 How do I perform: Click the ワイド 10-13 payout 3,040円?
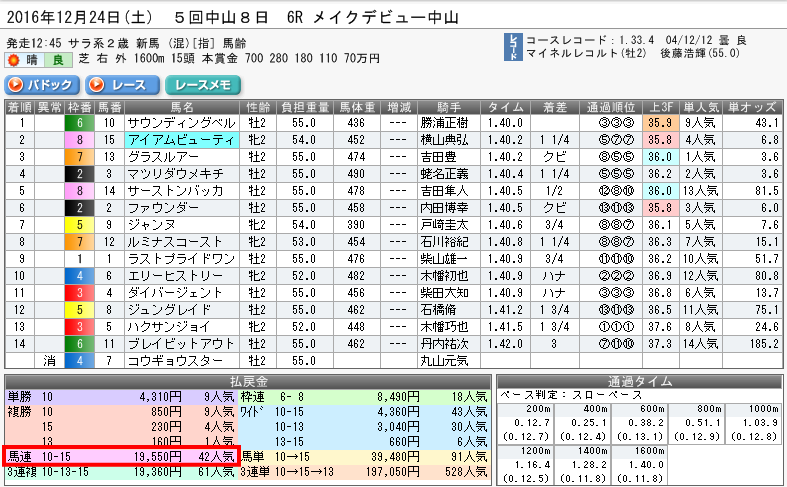coord(398,427)
